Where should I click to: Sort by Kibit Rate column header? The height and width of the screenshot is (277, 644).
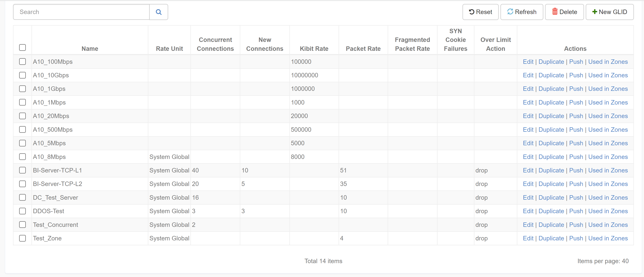(314, 49)
